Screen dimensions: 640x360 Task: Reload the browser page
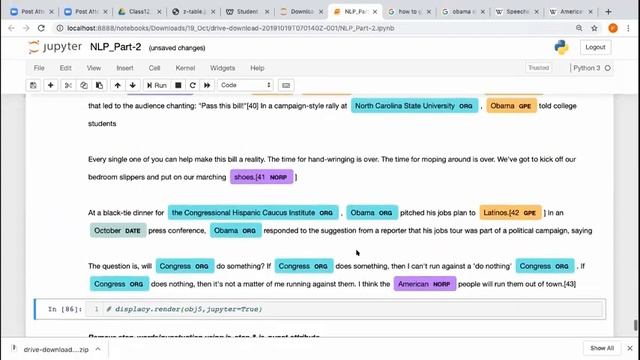coord(41,28)
